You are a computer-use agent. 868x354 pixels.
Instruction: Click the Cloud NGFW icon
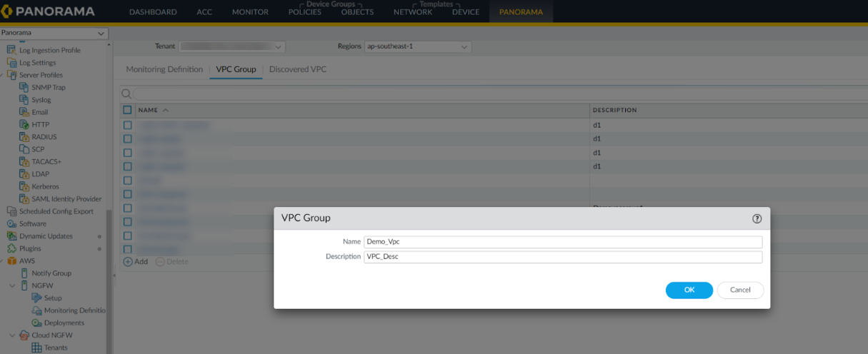click(x=24, y=335)
